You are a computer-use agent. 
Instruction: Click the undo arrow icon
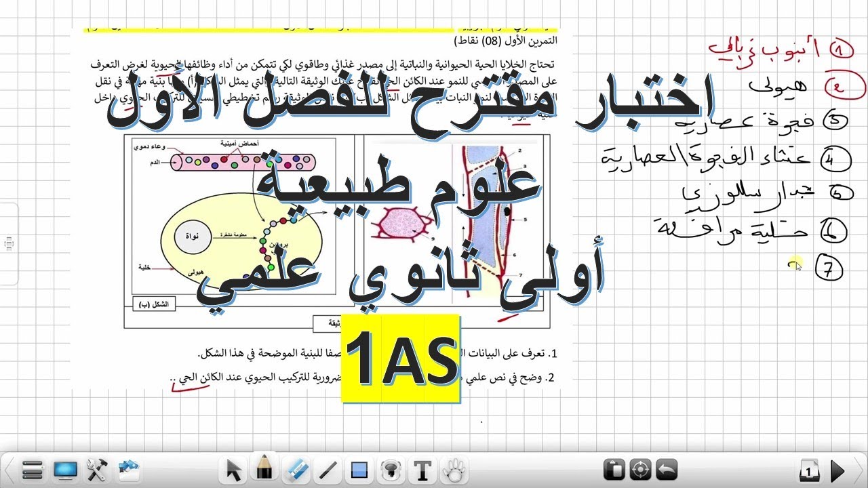(x=667, y=469)
